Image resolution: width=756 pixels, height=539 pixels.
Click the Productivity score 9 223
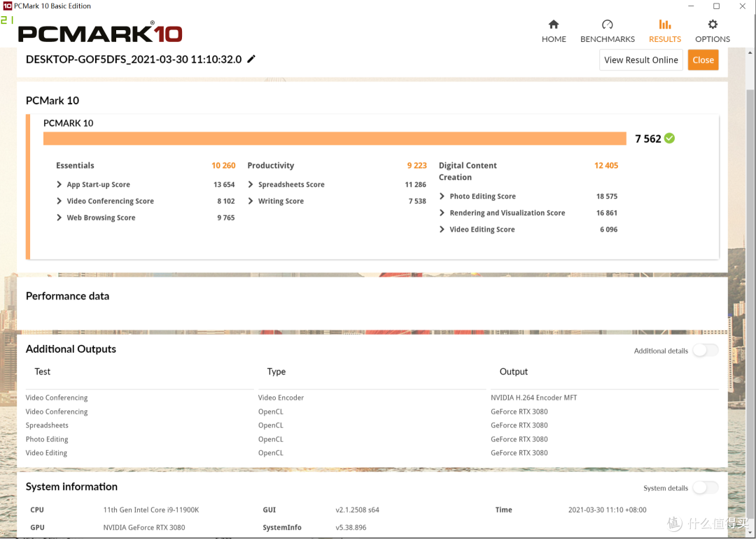(x=416, y=165)
